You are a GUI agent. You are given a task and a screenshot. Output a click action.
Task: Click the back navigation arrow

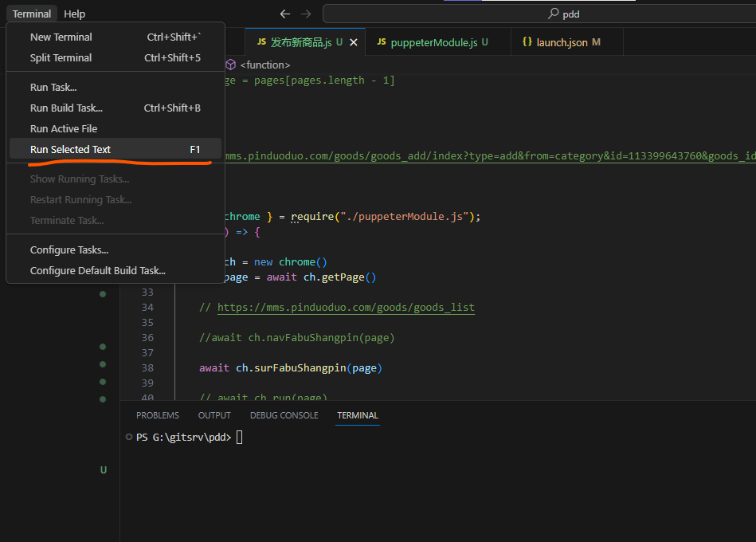coord(284,14)
